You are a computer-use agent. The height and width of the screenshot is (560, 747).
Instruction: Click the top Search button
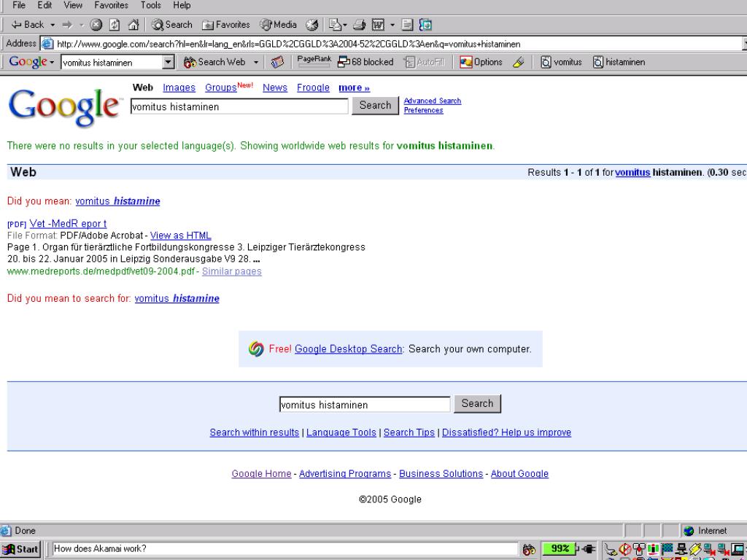(x=375, y=105)
